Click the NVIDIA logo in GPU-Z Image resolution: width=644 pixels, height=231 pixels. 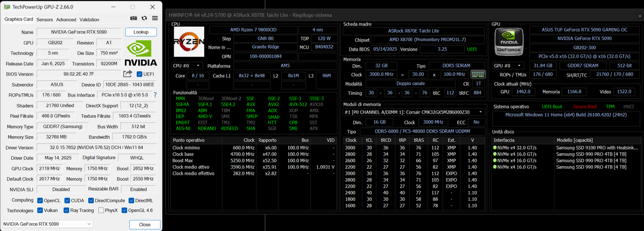coord(140,54)
